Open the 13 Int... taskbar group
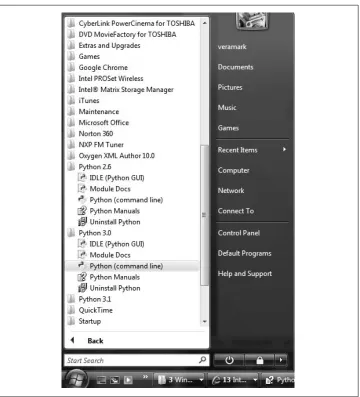 tap(234, 380)
